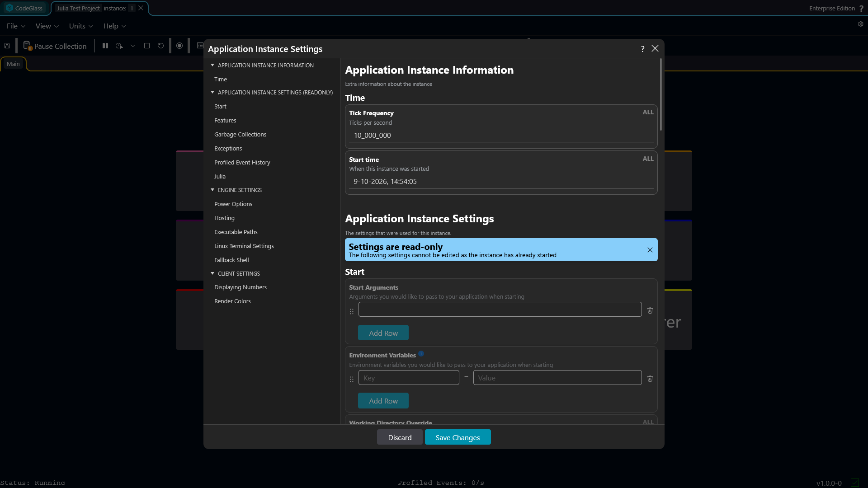Click Add Row under Environment Variables

pos(383,400)
